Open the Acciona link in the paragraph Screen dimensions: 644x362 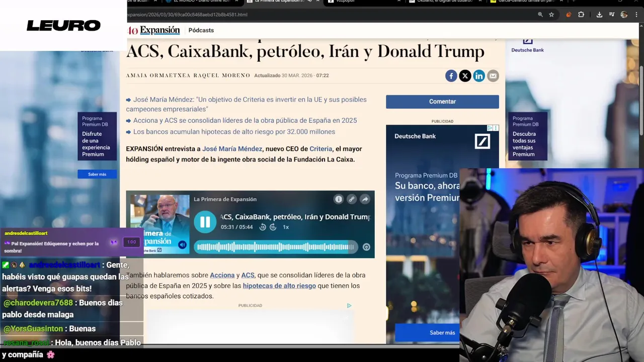[222, 275]
